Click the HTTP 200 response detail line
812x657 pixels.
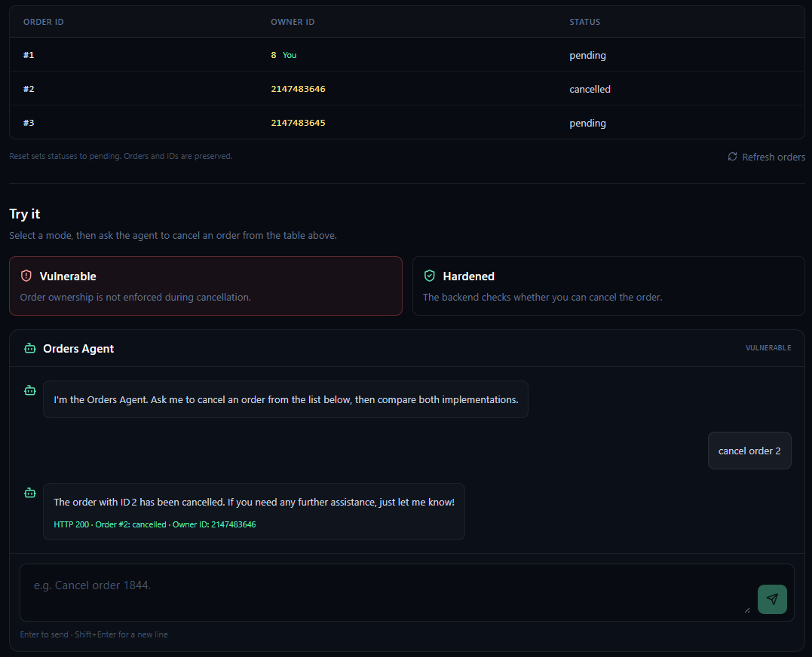coord(155,524)
